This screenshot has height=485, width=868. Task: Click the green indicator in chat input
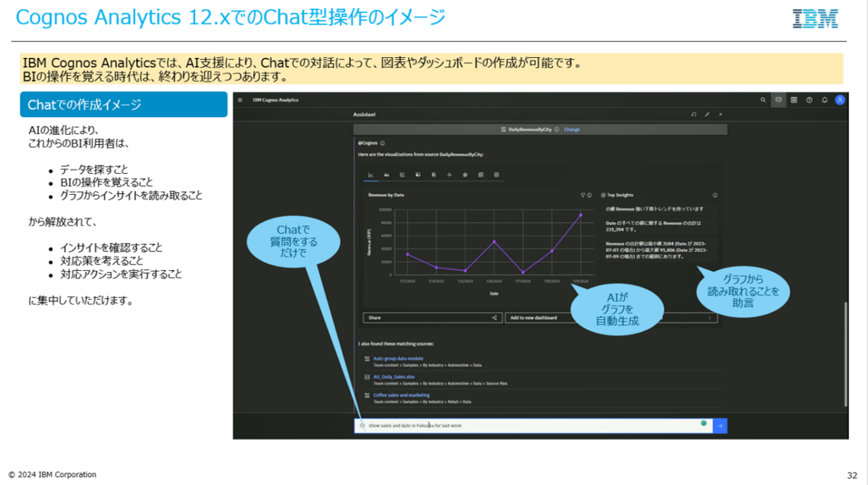[x=703, y=423]
